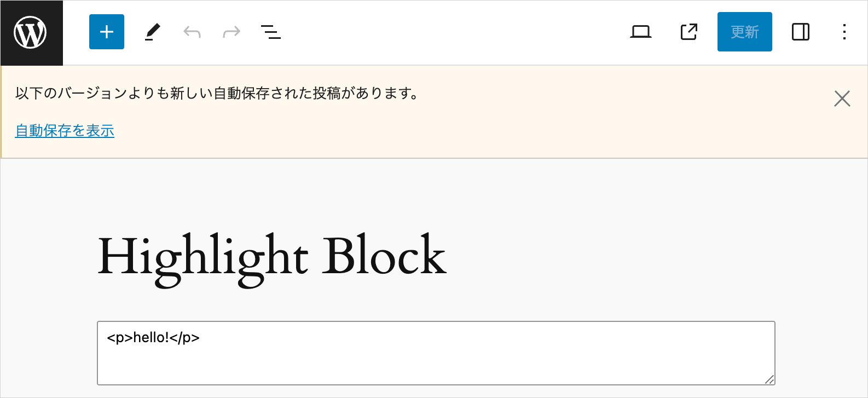Dismiss the autosave notice
This screenshot has width=868, height=398.
[842, 99]
